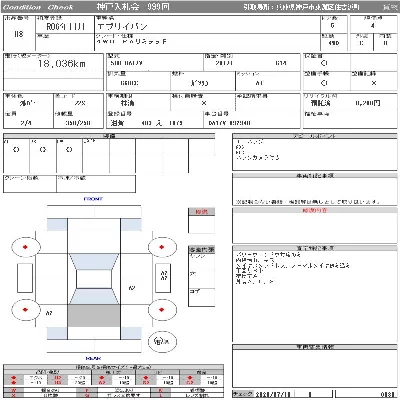Click the light-blue rear window shape in diagram
The image size is (400, 400).
[94, 296]
